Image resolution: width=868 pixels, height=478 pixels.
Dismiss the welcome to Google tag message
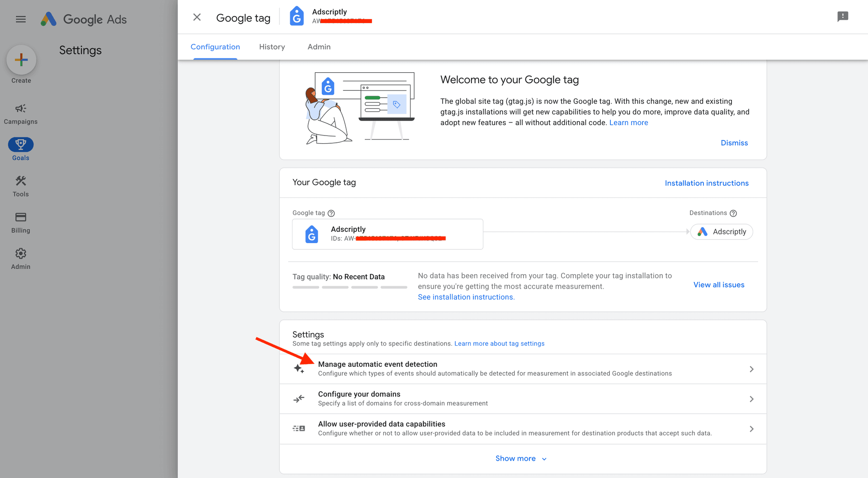click(734, 143)
